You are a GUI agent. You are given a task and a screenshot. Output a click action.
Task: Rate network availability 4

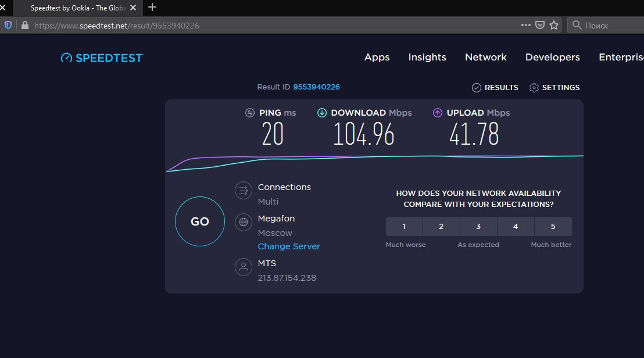pyautogui.click(x=516, y=226)
